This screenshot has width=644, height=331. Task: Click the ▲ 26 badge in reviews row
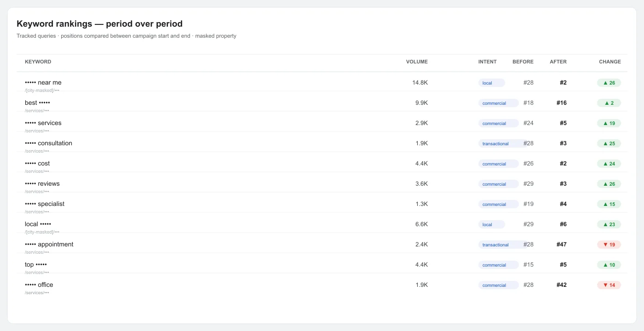click(609, 184)
